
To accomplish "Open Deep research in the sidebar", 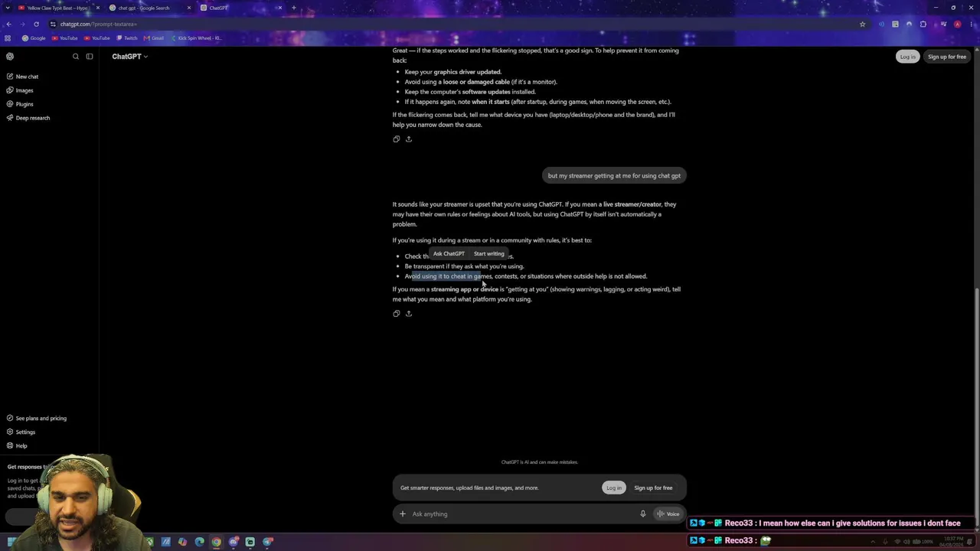I will pyautogui.click(x=28, y=118).
